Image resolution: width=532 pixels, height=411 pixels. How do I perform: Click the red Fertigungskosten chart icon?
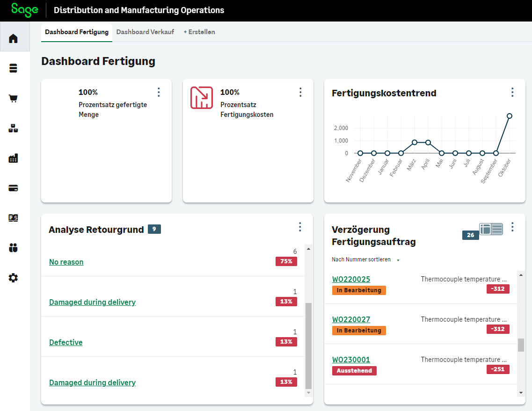(202, 98)
